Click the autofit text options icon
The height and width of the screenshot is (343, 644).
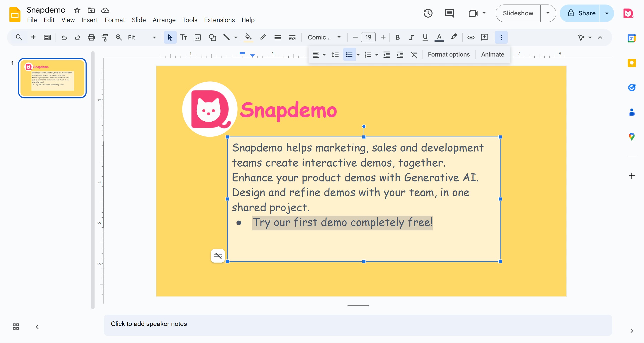[218, 256]
